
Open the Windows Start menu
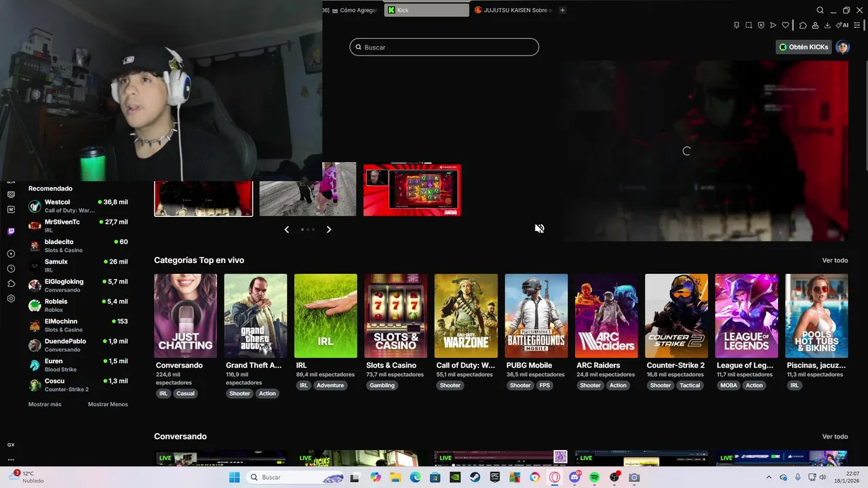(234, 477)
